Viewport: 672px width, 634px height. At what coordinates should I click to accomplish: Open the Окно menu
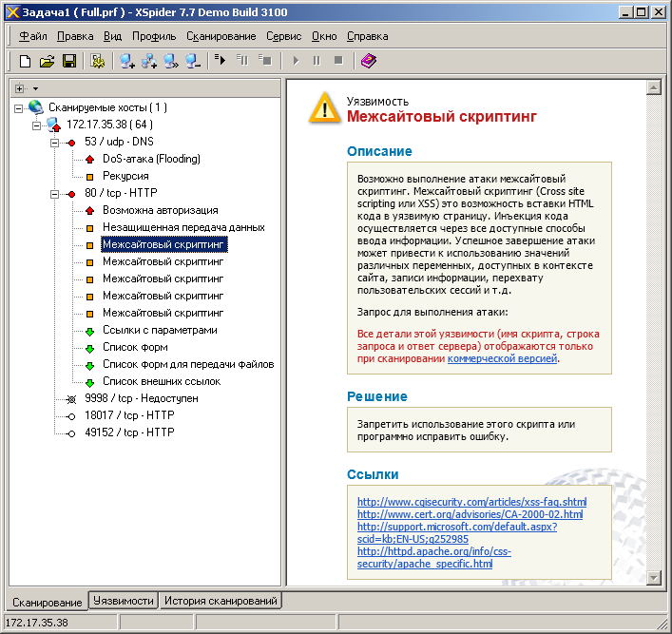[324, 36]
